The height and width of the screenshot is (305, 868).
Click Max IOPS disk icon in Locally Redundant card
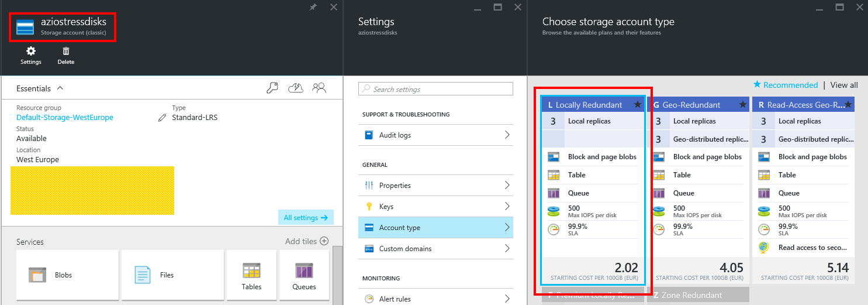pyautogui.click(x=554, y=211)
